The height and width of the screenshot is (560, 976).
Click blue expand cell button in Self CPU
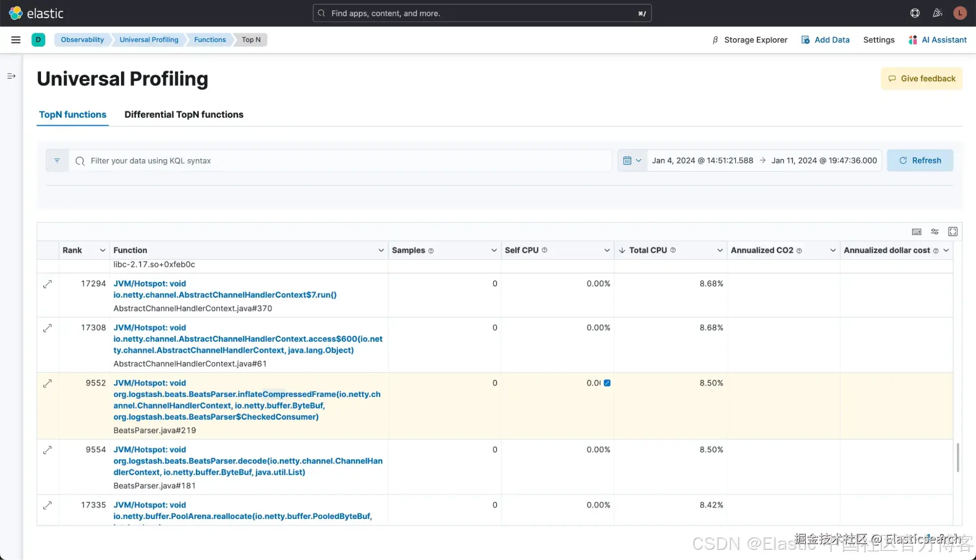click(607, 383)
